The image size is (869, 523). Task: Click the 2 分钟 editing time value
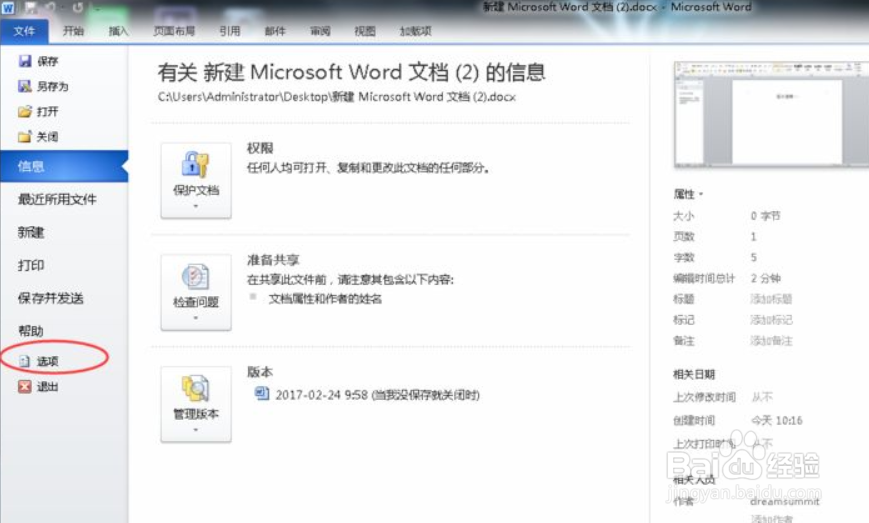765,278
